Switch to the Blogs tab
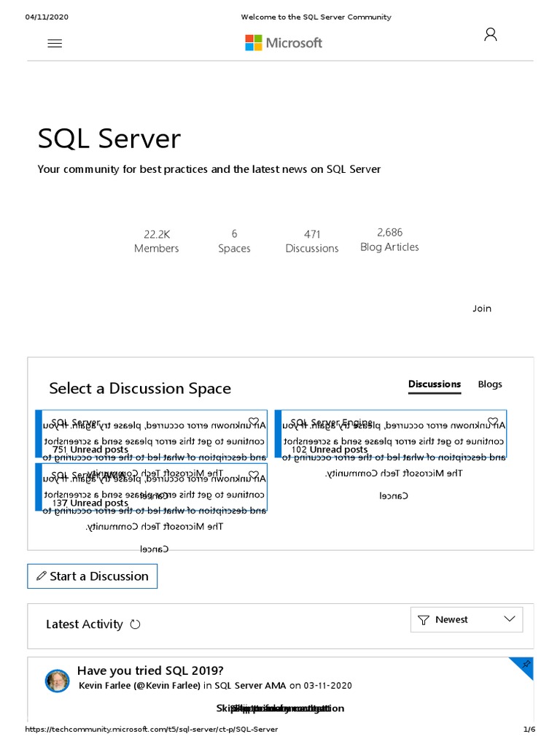The width and height of the screenshot is (560, 747). [x=490, y=384]
